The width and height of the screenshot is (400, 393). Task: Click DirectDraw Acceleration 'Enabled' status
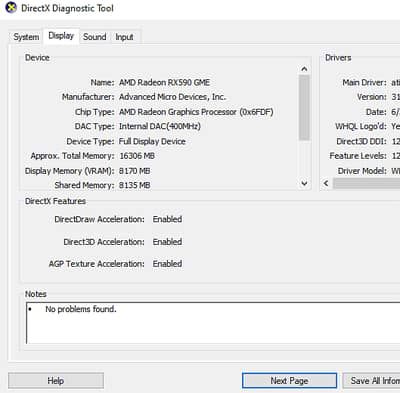coord(167,219)
